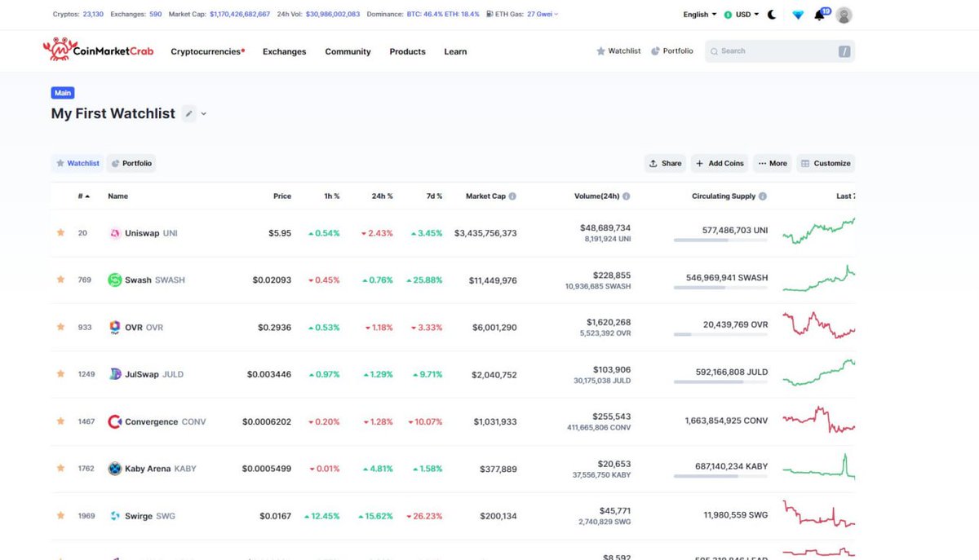
Task: Open the user profile avatar
Action: point(844,15)
